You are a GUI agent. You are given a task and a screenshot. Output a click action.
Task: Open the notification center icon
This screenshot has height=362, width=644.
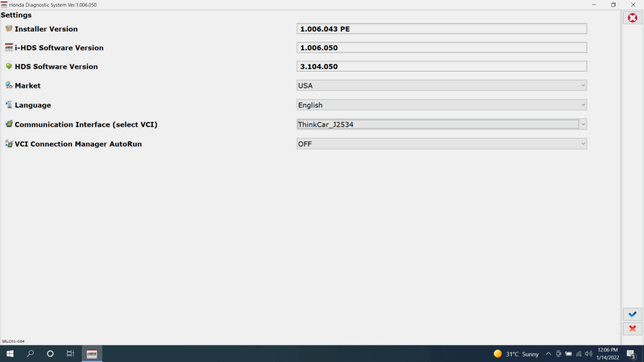(x=631, y=354)
